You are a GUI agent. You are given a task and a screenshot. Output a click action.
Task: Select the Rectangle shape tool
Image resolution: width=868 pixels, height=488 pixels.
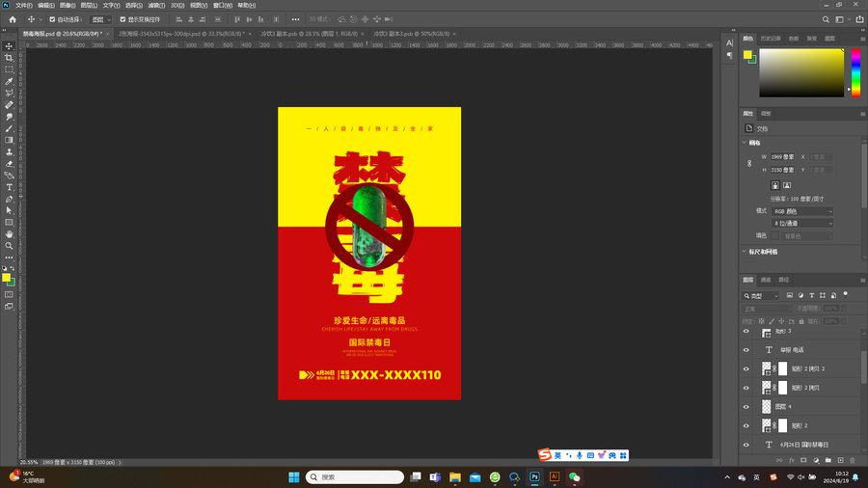[9, 223]
